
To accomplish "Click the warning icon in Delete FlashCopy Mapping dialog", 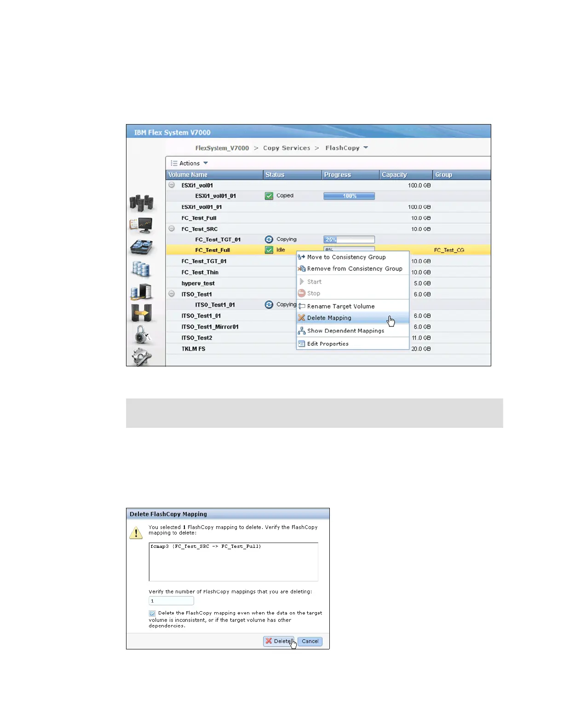I will [136, 533].
